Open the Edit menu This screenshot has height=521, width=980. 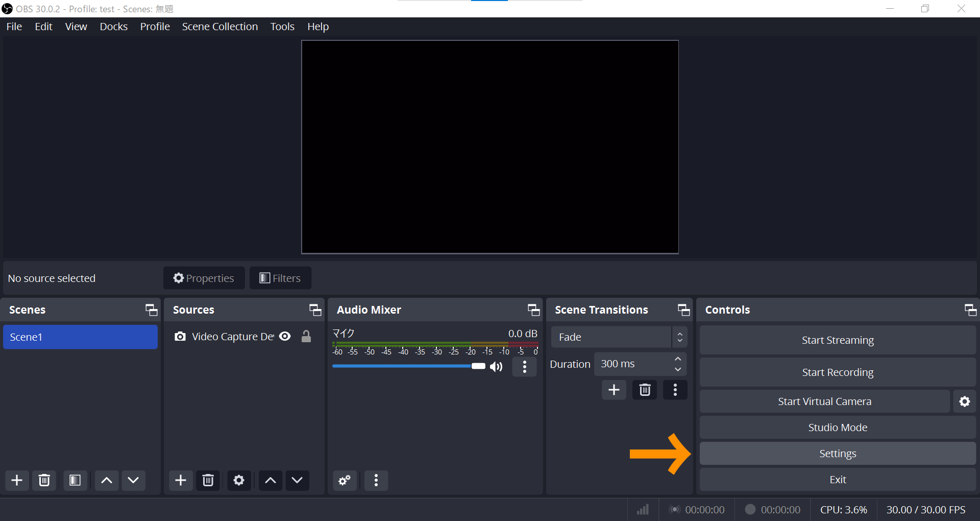point(43,27)
